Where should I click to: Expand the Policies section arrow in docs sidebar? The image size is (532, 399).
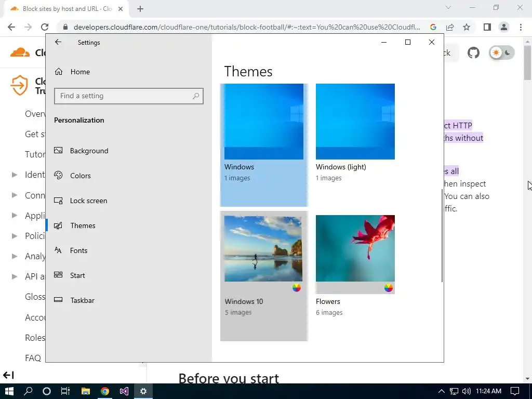14,236
